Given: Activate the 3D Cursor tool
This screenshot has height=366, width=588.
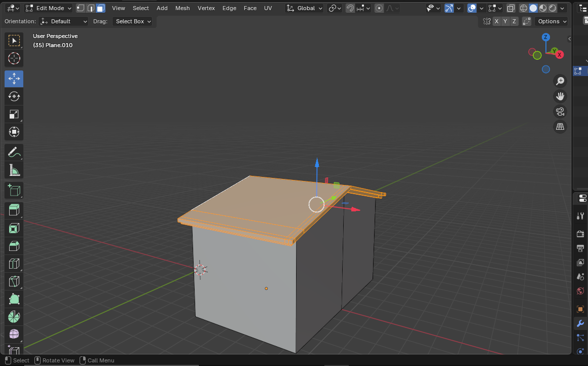Looking at the screenshot, I should click(14, 58).
